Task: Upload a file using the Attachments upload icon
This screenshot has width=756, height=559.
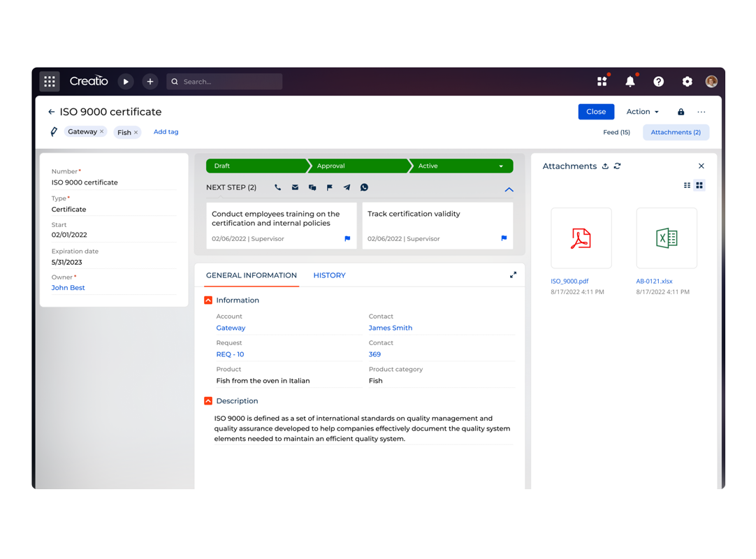Action: (605, 166)
